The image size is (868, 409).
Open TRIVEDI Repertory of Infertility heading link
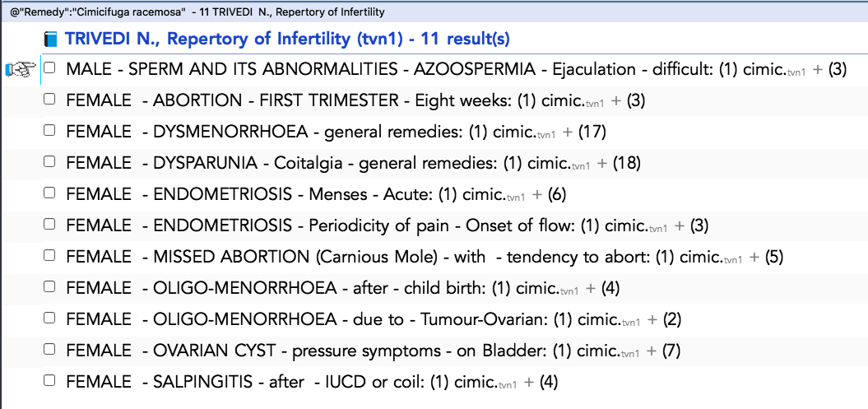pos(287,39)
